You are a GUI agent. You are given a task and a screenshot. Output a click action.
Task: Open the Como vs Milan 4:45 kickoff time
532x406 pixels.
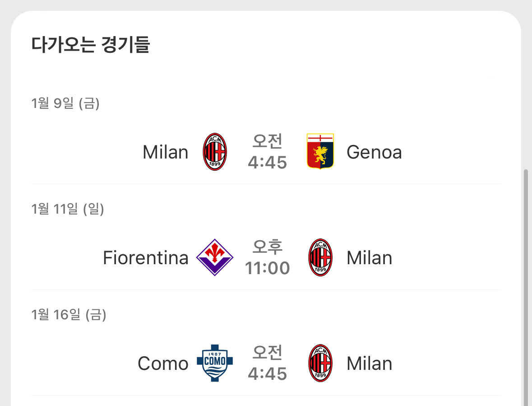point(267,364)
